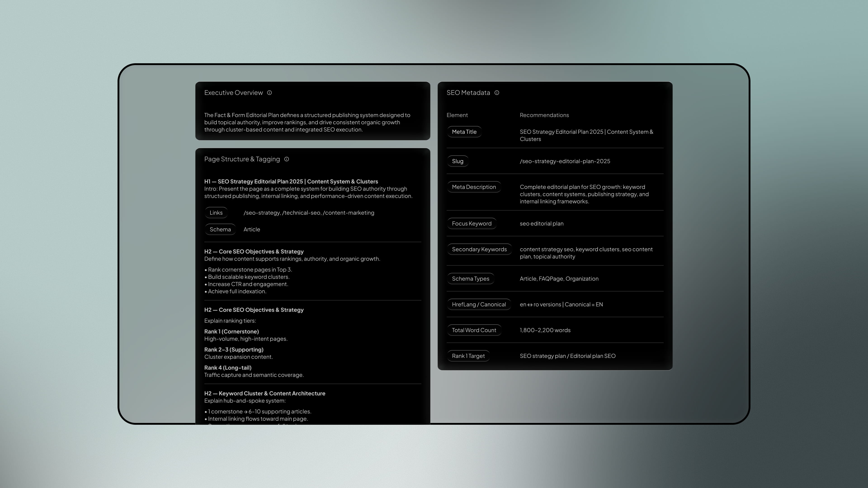Select the Slug pill

(458, 161)
